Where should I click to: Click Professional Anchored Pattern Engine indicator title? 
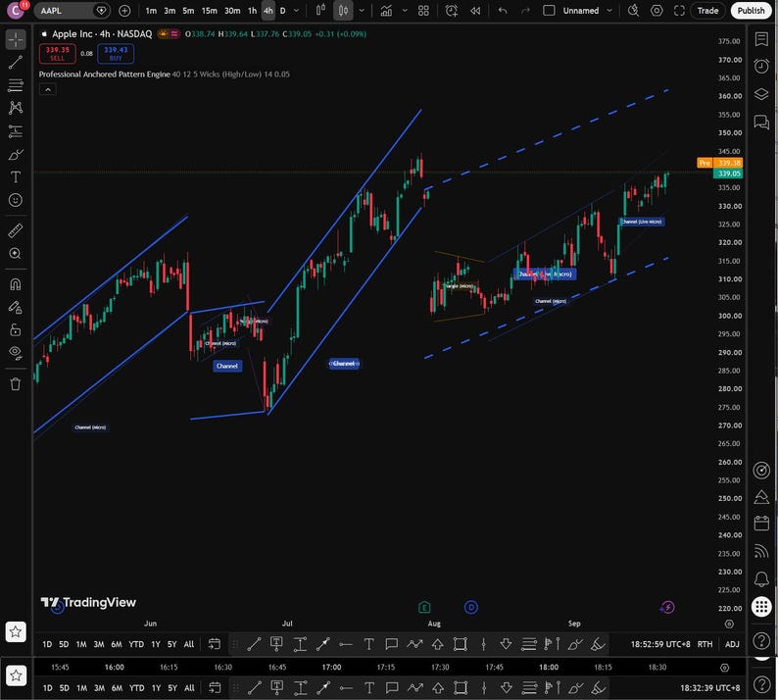pos(105,74)
